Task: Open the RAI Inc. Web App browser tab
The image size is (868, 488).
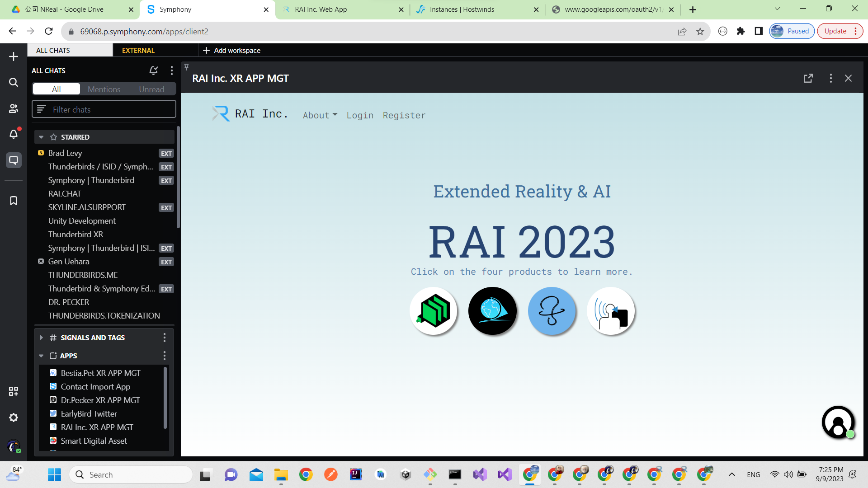Action: coord(321,9)
